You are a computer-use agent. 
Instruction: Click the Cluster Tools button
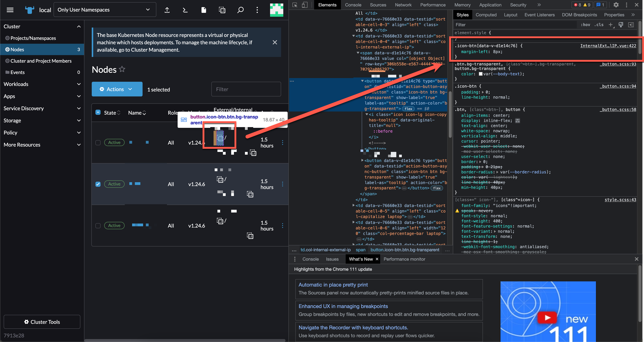point(42,322)
